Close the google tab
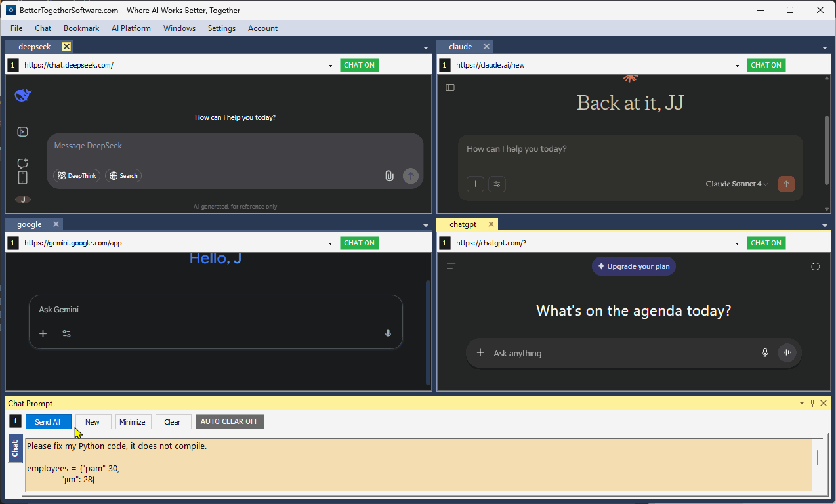Viewport: 836px width, 504px height. [56, 224]
